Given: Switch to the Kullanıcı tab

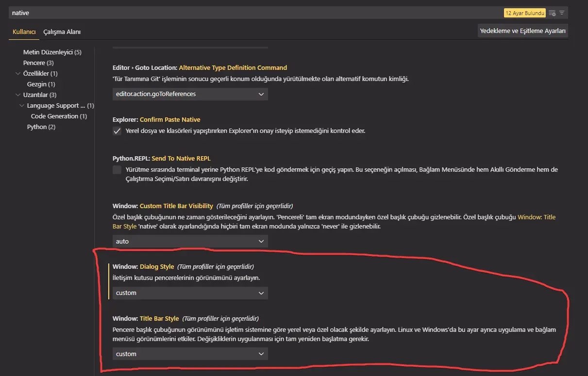Looking at the screenshot, I should coord(24,32).
